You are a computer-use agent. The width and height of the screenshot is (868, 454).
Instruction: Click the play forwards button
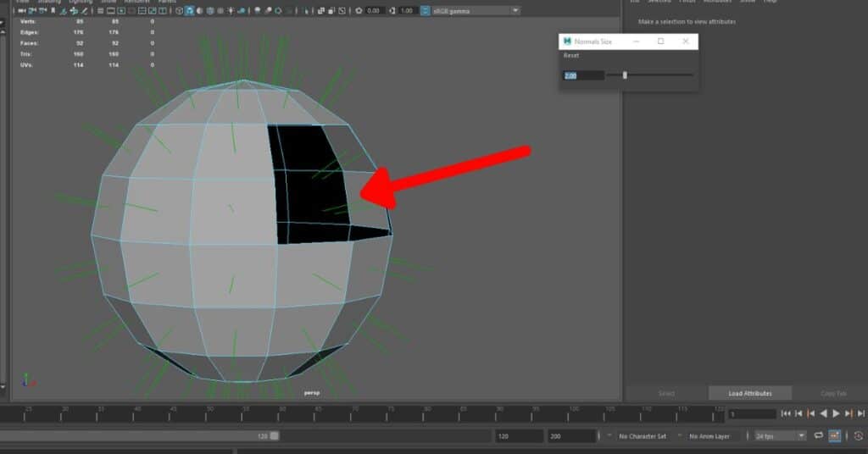coord(836,413)
